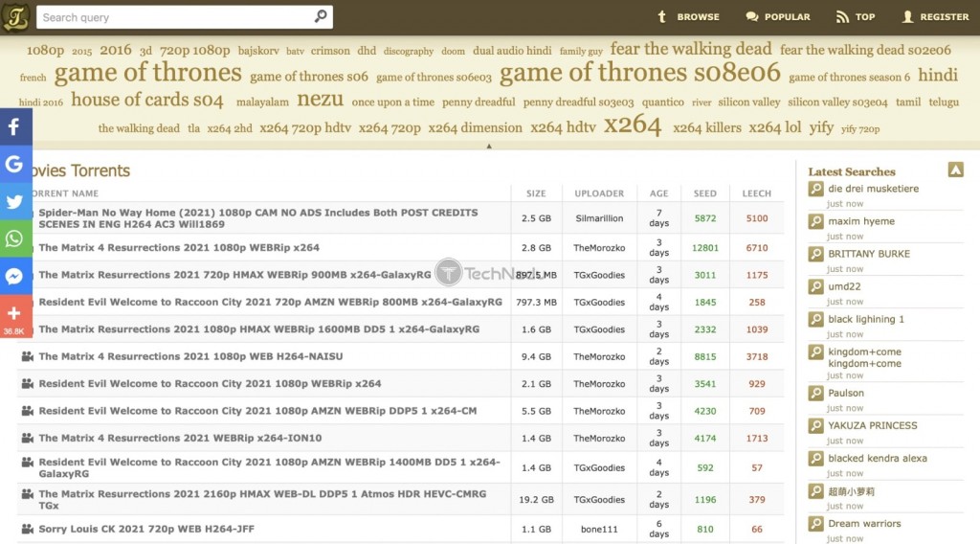This screenshot has height=544, width=980.
Task: Click leech count 3718
Action: pos(757,356)
